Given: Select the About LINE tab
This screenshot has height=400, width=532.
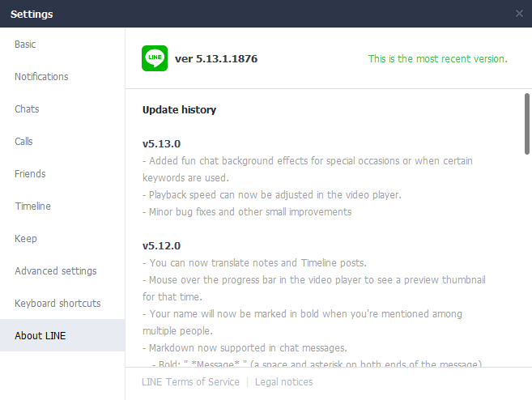Looking at the screenshot, I should click(40, 336).
